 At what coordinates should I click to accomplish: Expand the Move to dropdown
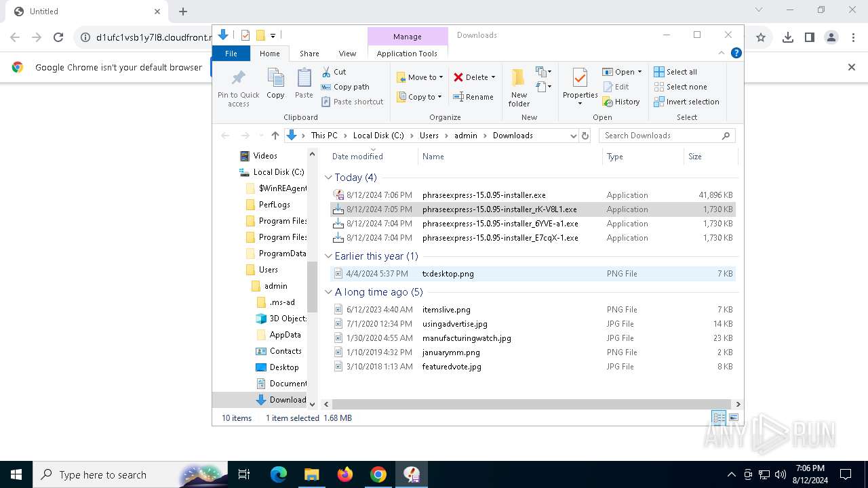pos(441,77)
